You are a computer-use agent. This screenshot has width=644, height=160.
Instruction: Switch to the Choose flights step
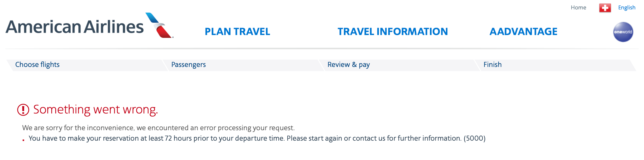38,65
